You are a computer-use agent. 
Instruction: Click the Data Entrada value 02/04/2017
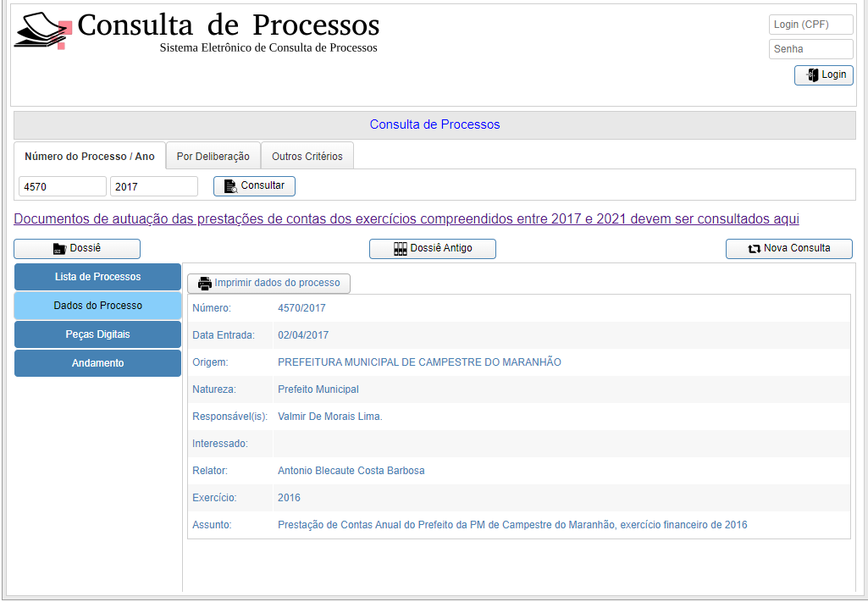(x=303, y=335)
